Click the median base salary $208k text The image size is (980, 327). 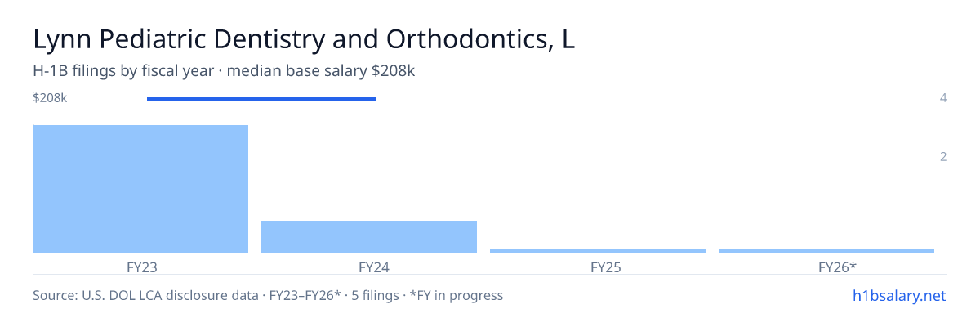[x=321, y=71]
